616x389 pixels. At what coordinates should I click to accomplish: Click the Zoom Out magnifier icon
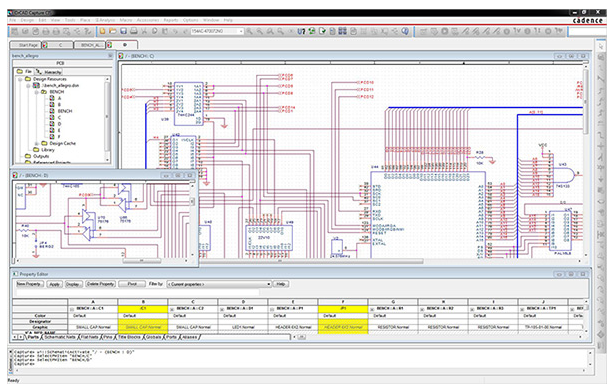pos(260,31)
